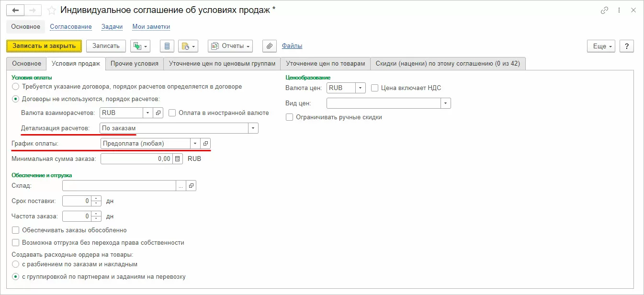Expand 'График оплаты' dropdown arrow
644x295 pixels.
tap(195, 143)
